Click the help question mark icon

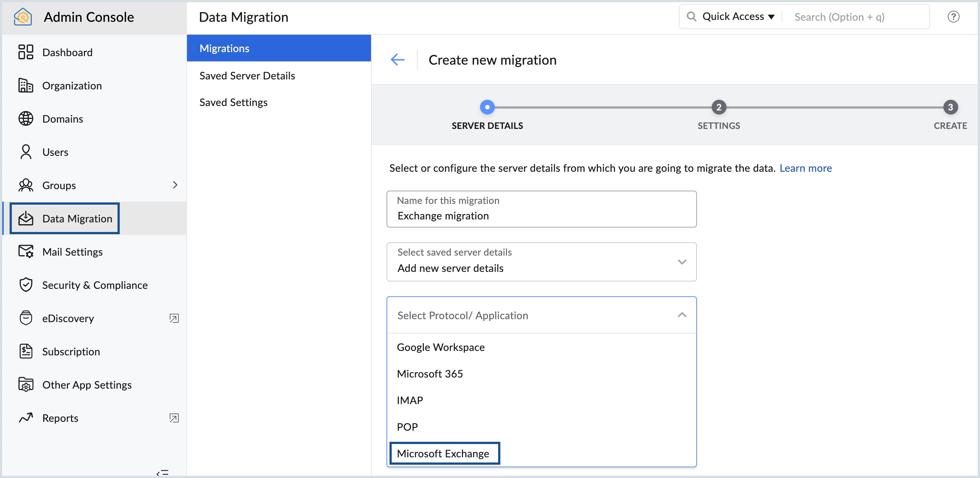953,17
